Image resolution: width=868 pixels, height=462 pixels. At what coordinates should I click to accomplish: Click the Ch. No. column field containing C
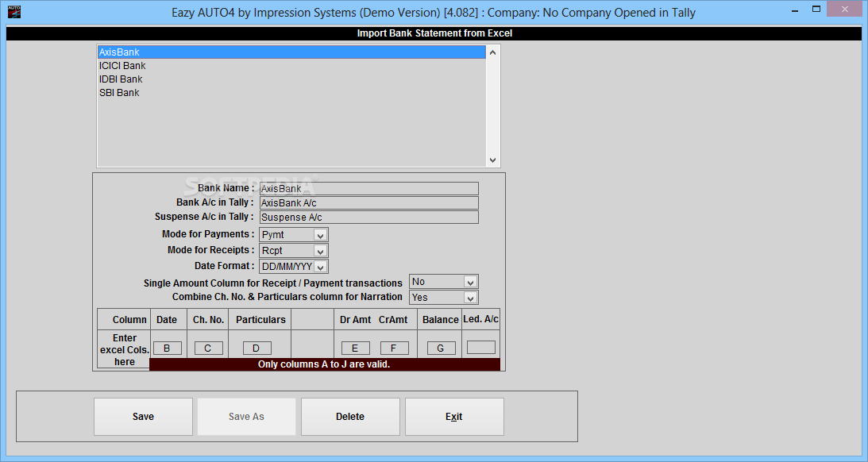click(209, 348)
